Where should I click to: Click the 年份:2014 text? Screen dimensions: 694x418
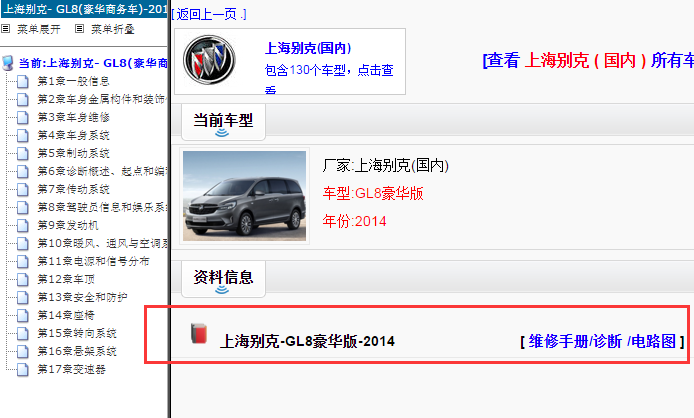[x=354, y=221]
